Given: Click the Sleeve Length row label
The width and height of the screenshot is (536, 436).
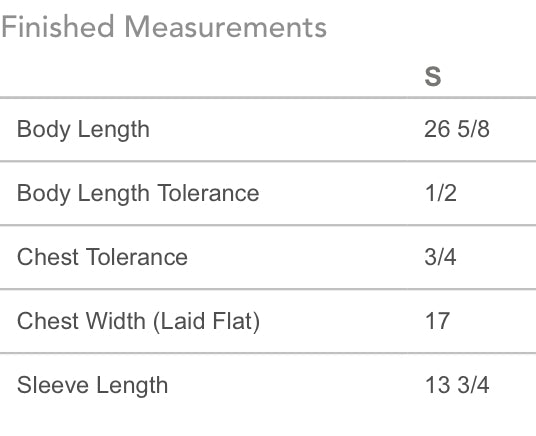Looking at the screenshot, I should point(92,386).
